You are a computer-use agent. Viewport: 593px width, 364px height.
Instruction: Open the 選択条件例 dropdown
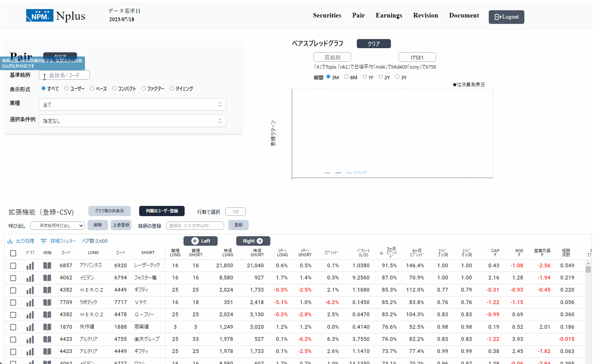(x=132, y=121)
